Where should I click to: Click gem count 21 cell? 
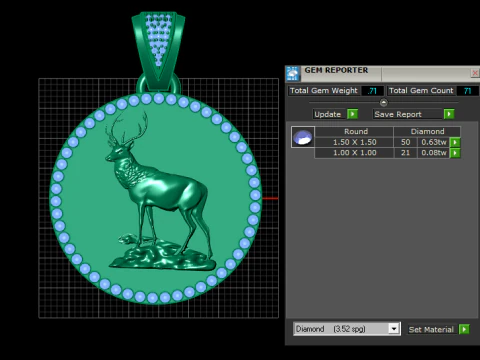tap(405, 153)
